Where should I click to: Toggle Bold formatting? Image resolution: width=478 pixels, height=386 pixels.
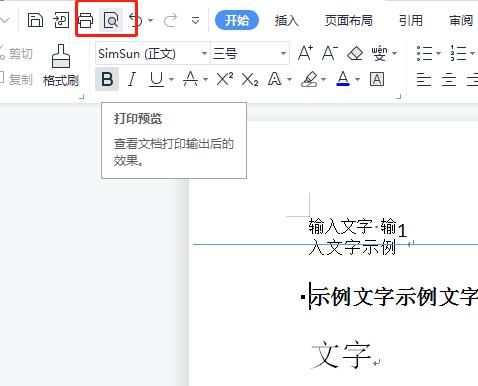(x=107, y=79)
